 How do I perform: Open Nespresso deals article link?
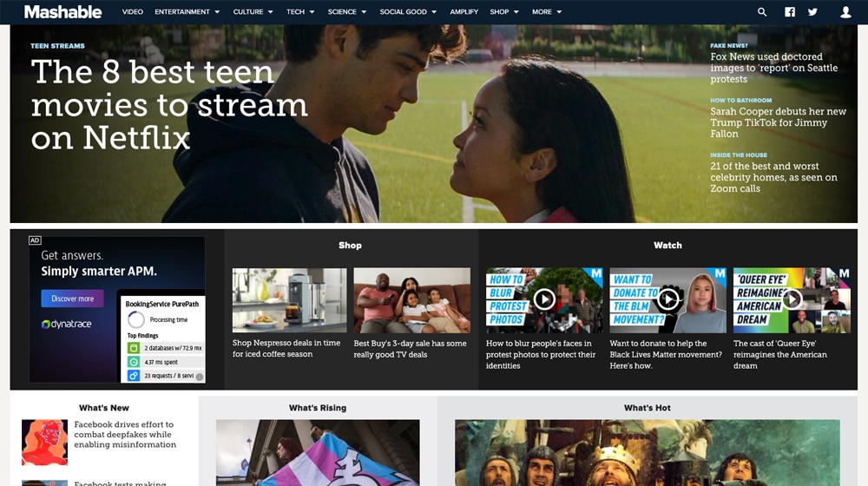pyautogui.click(x=286, y=348)
